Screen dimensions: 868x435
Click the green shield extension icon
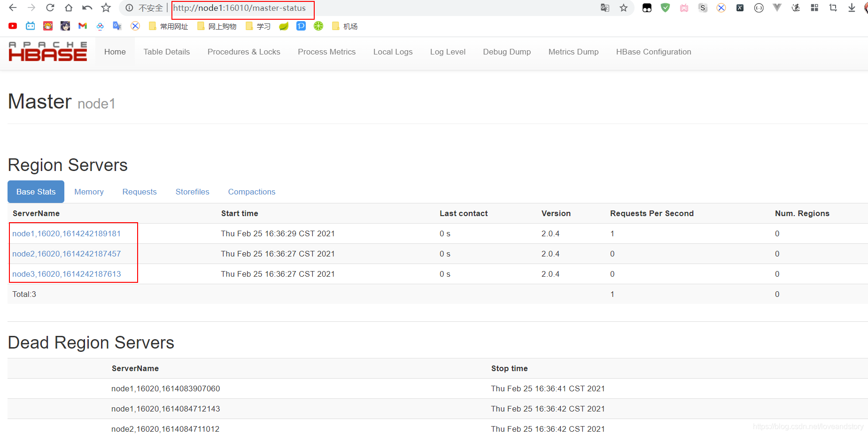[665, 8]
